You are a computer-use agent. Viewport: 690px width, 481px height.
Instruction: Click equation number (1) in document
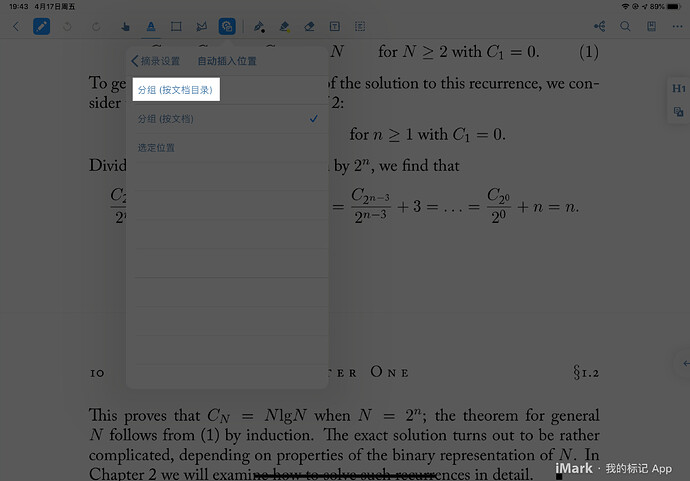589,52
